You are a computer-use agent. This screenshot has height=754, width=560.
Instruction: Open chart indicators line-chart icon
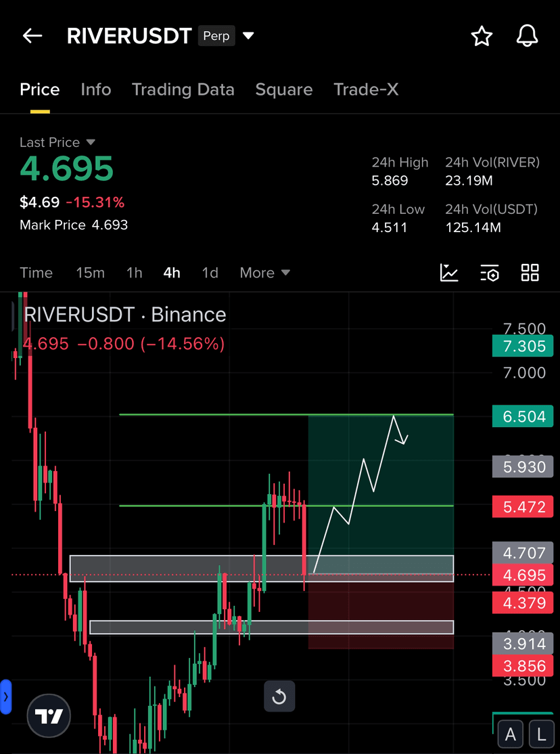click(449, 273)
